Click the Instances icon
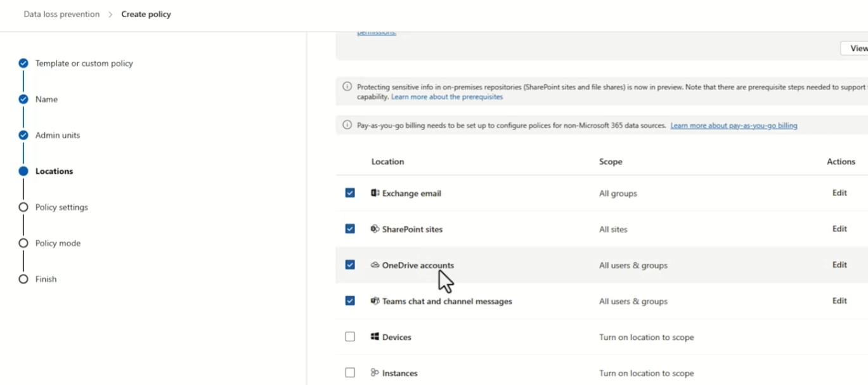 375,373
